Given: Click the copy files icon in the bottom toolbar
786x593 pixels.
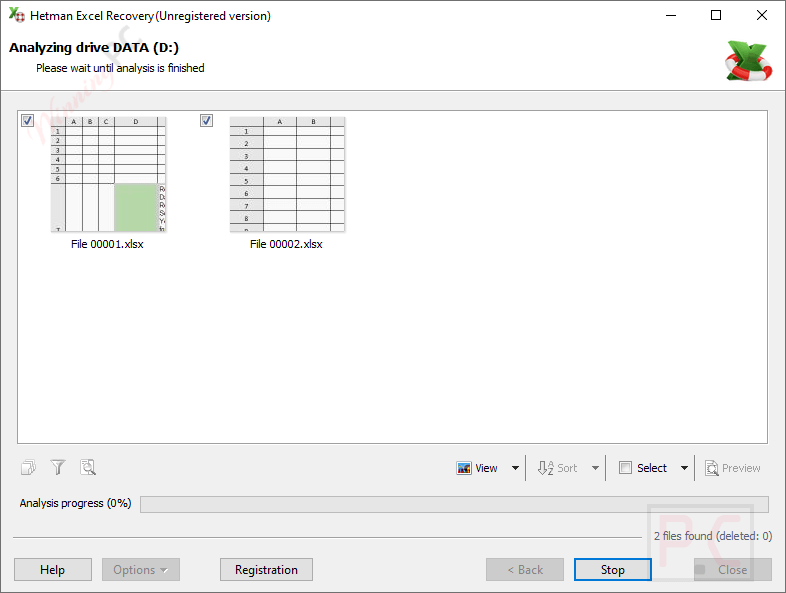Looking at the screenshot, I should click(29, 468).
